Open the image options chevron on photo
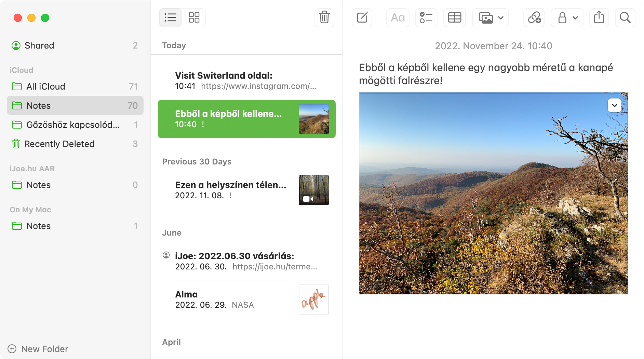This screenshot has height=359, width=644. (615, 105)
